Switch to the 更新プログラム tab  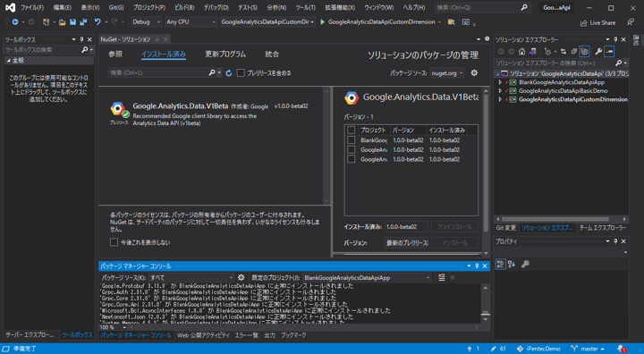225,55
